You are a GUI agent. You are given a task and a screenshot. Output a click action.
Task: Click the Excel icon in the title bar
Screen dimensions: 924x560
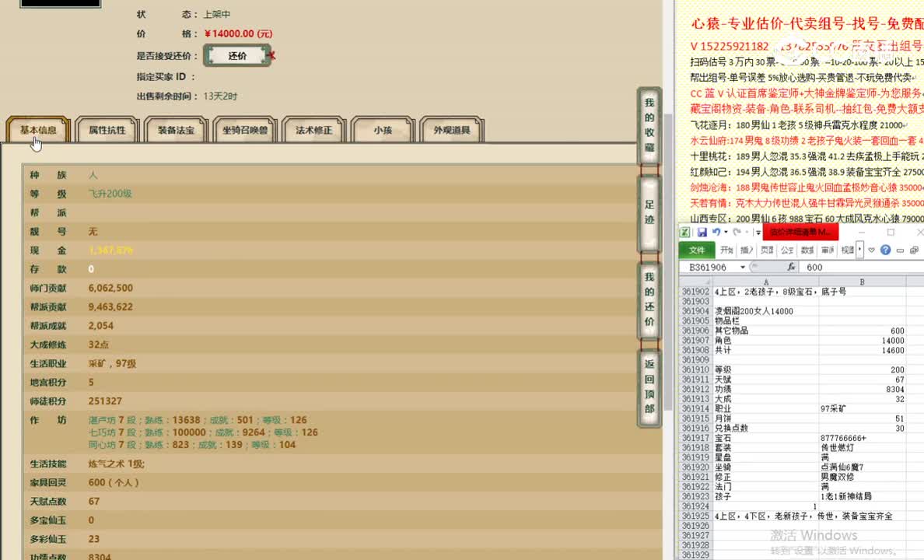684,232
